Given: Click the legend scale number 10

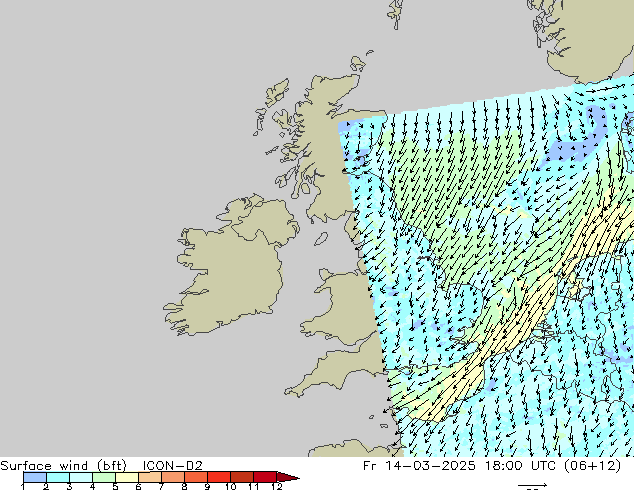Looking at the screenshot, I should [231, 486].
